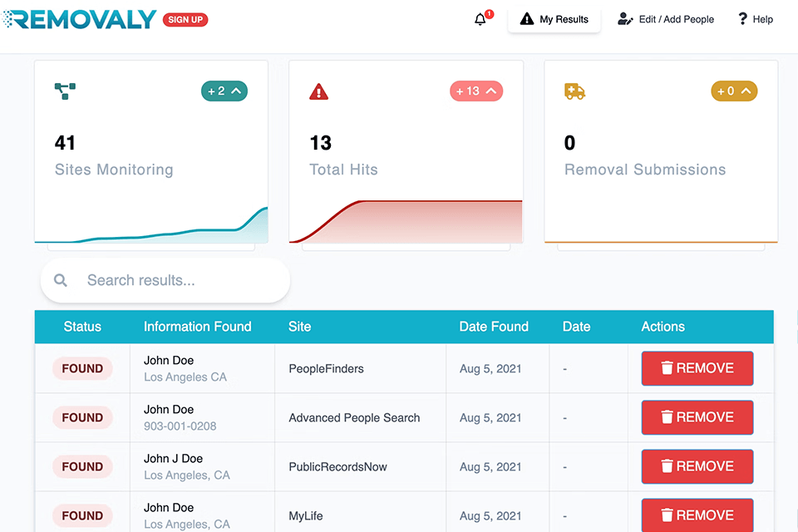798x532 pixels.
Task: Expand the +2 Sites Monitoring badge
Action: click(224, 91)
